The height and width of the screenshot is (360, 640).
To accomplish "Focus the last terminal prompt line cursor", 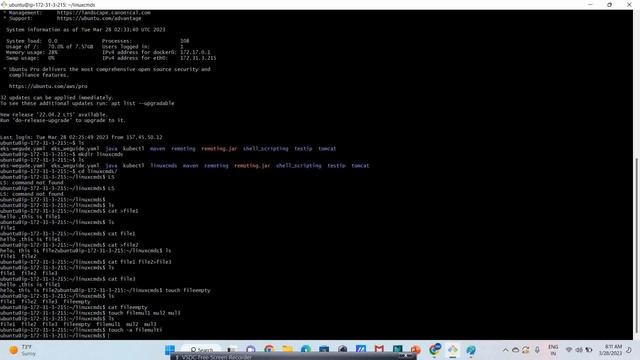I will pyautogui.click(x=109, y=336).
